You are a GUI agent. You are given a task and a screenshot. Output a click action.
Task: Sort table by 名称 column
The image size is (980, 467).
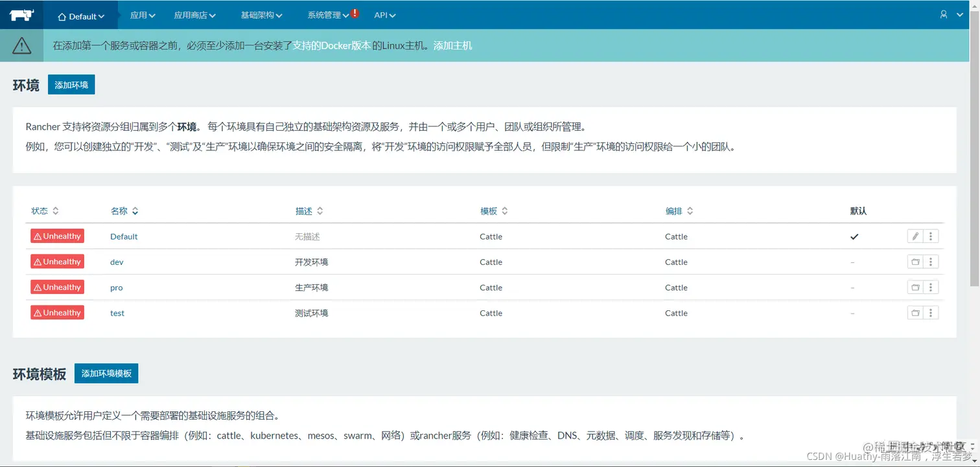point(124,211)
